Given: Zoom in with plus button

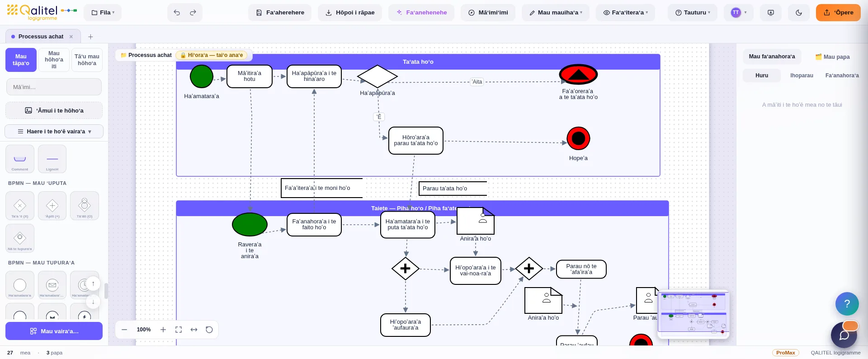Looking at the screenshot, I should (x=163, y=330).
